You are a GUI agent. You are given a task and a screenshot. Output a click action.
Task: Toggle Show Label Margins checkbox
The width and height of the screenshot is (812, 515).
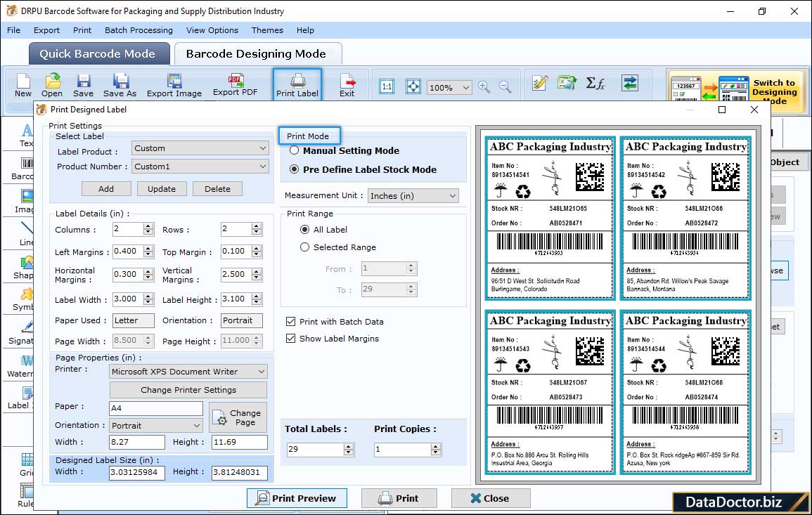click(x=290, y=339)
